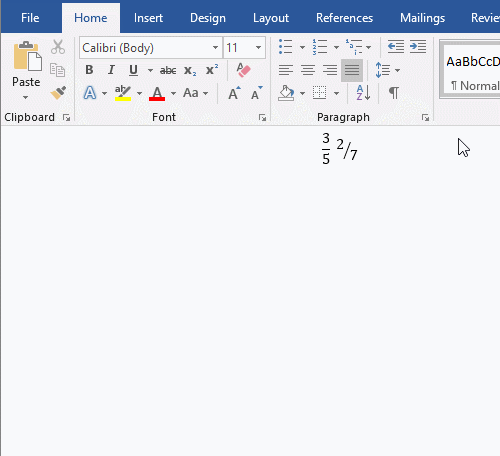Align text right

(x=330, y=70)
